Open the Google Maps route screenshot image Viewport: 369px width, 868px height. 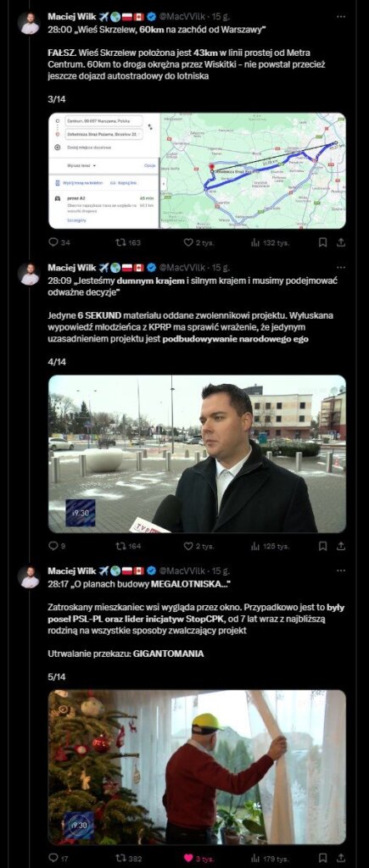coord(198,171)
